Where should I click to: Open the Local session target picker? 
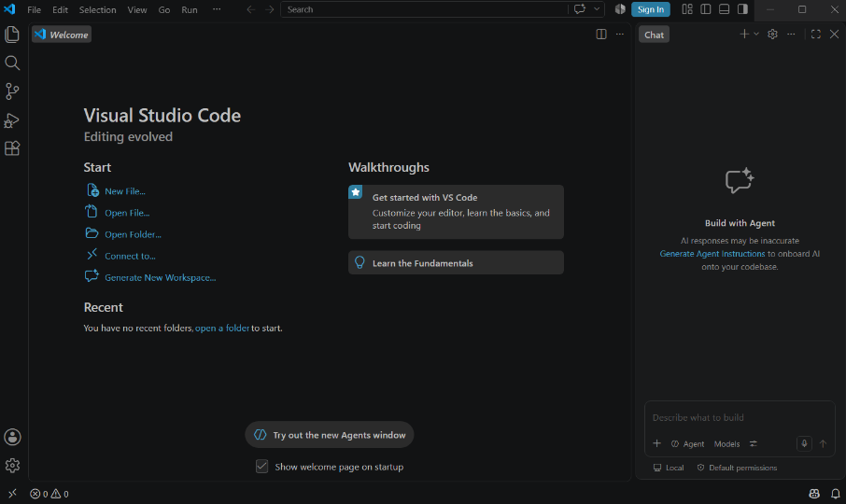pos(669,468)
